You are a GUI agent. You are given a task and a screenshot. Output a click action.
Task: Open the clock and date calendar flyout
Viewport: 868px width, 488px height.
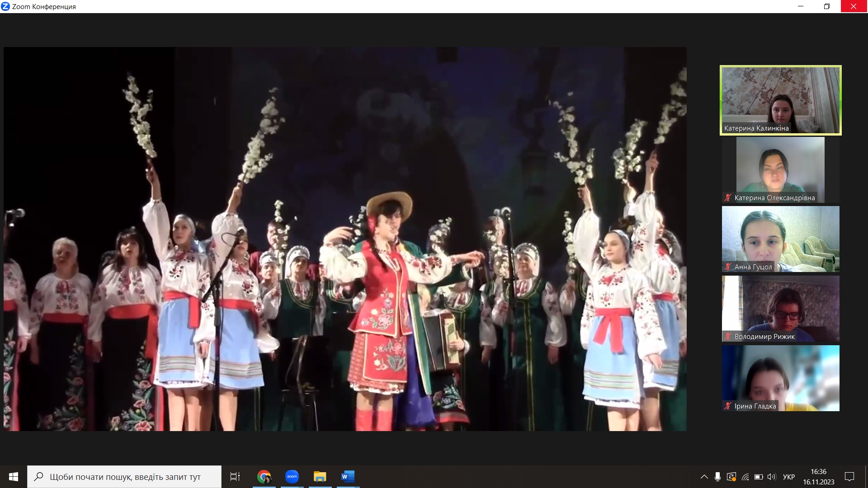click(818, 477)
